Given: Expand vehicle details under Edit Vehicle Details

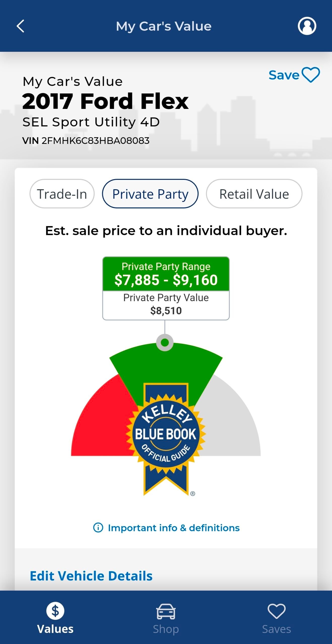Looking at the screenshot, I should tap(91, 576).
